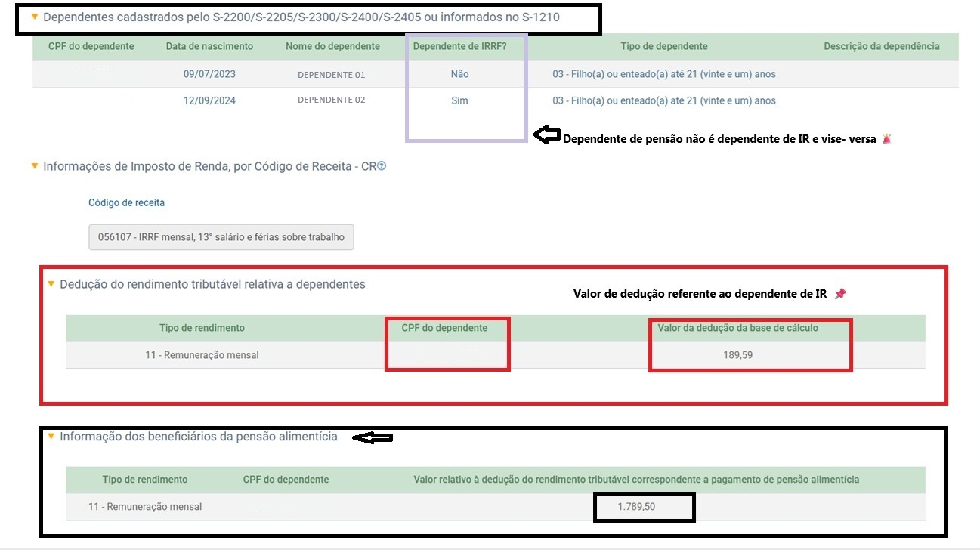Select DEPENDENTE 01 name cell

332,75
